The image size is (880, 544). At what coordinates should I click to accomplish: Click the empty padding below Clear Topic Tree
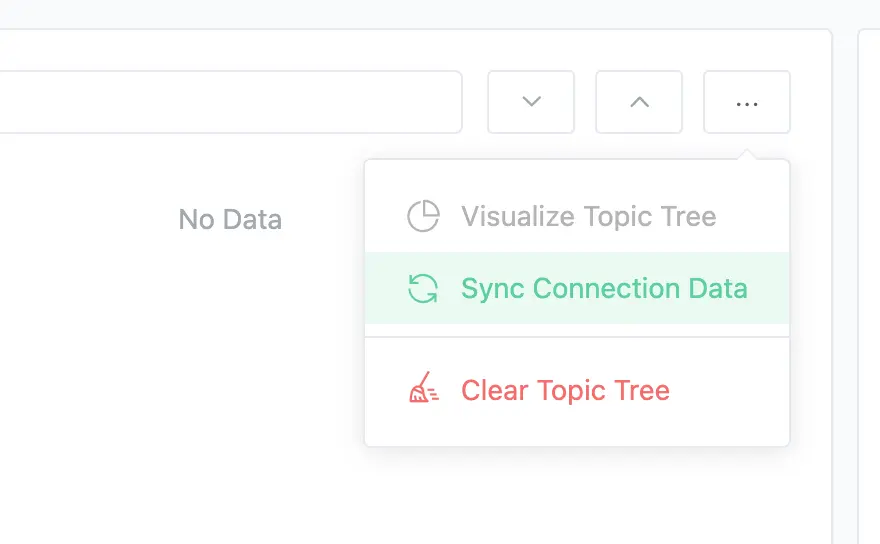tap(577, 430)
